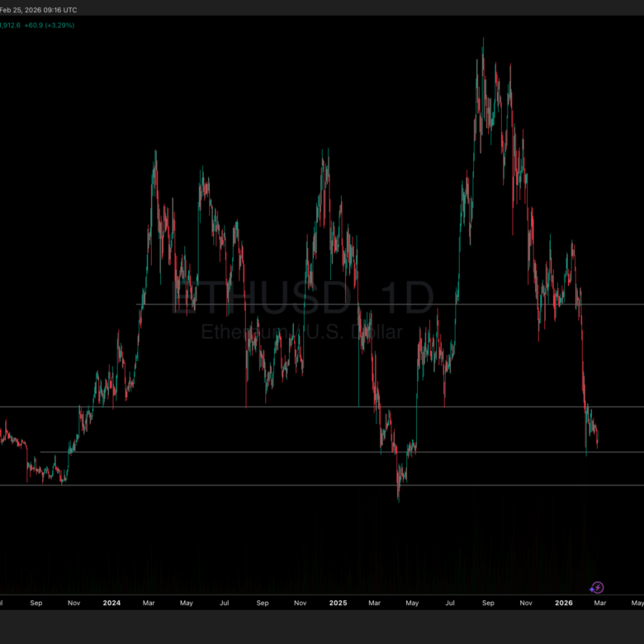Screen dimensions: 644x644
Task: Select the Mar label right after 2024
Action: [x=149, y=604]
